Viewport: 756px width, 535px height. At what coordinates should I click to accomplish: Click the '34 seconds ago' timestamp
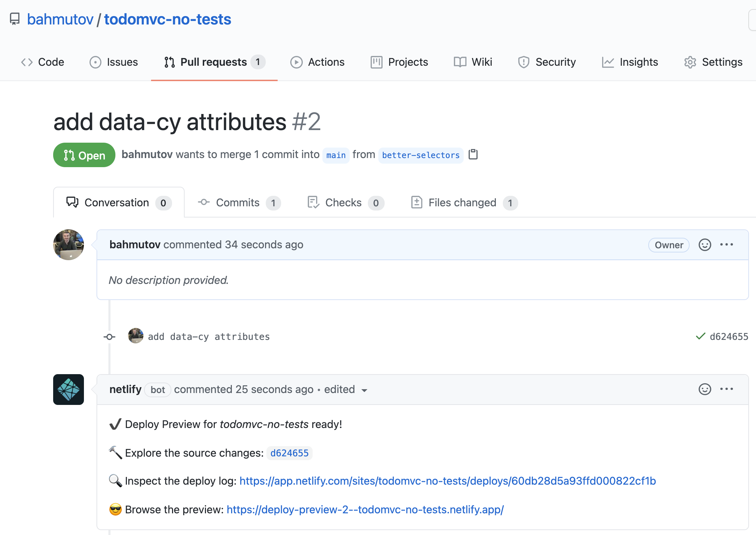click(264, 244)
